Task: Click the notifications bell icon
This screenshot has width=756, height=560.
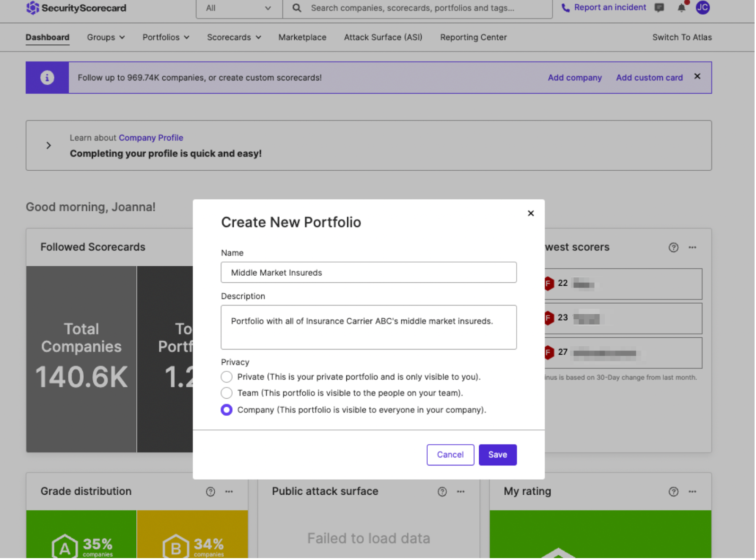Action: pos(681,8)
